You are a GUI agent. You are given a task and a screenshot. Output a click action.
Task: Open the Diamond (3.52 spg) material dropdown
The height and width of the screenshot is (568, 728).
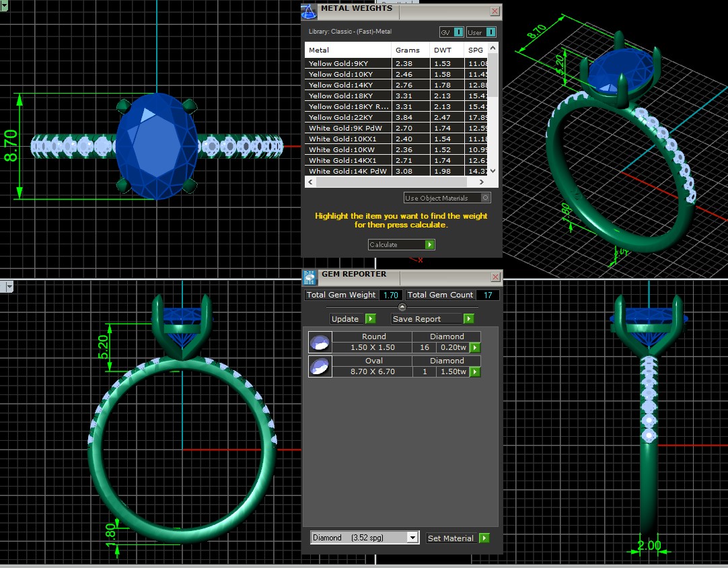pos(412,538)
